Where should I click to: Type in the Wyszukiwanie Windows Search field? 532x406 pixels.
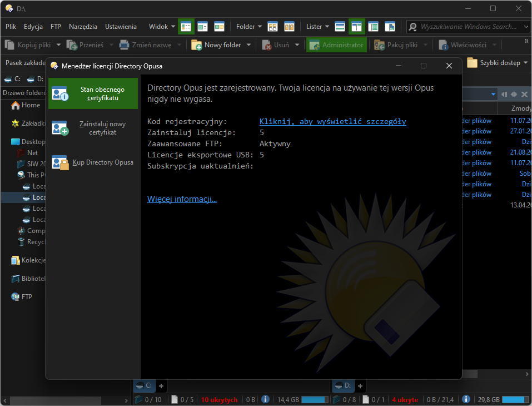468,27
